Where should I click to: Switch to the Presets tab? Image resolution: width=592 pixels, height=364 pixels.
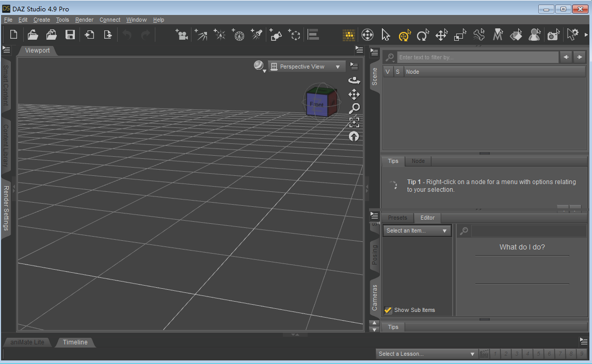point(397,218)
